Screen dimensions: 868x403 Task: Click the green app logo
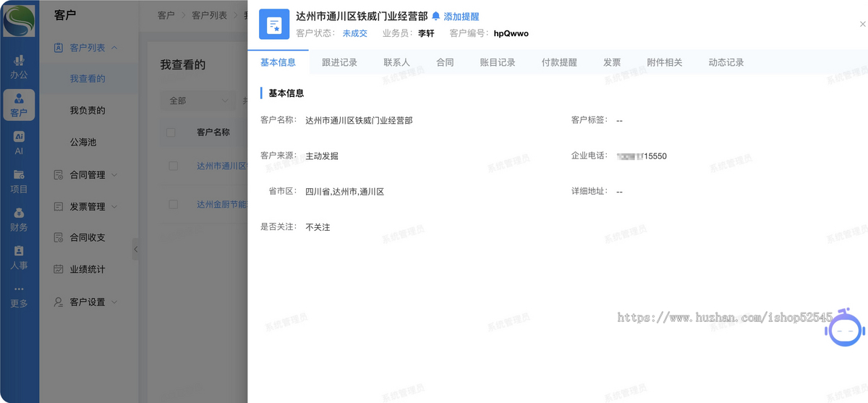pos(19,20)
